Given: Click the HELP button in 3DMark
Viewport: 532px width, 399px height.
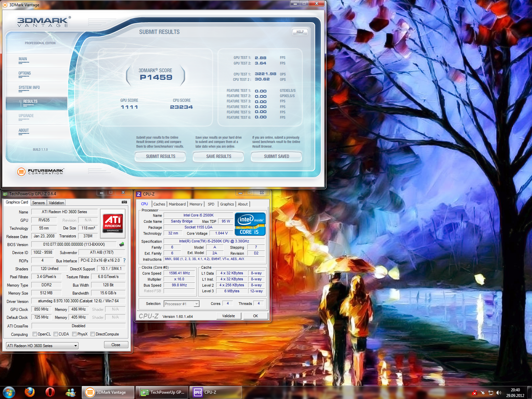Looking at the screenshot, I should pyautogui.click(x=300, y=32).
